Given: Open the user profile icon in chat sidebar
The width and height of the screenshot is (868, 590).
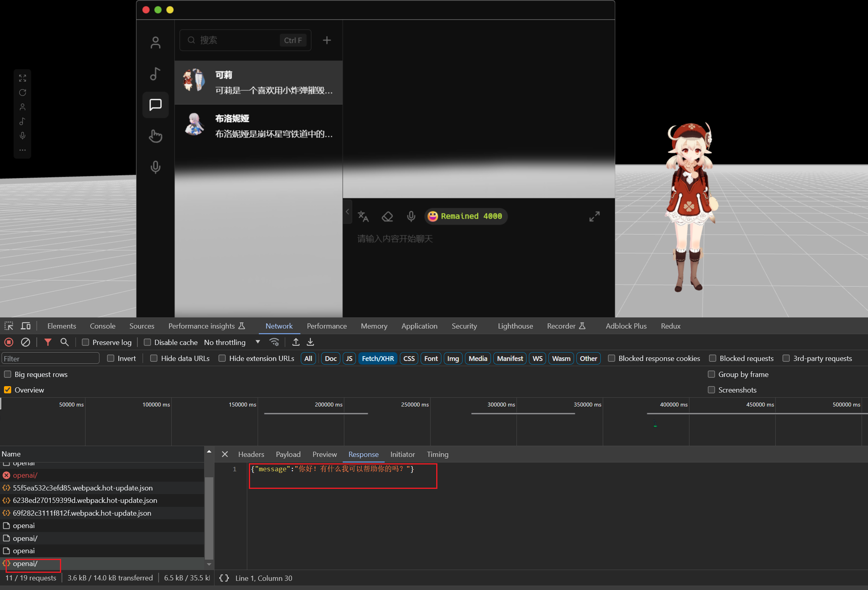Looking at the screenshot, I should point(155,42).
